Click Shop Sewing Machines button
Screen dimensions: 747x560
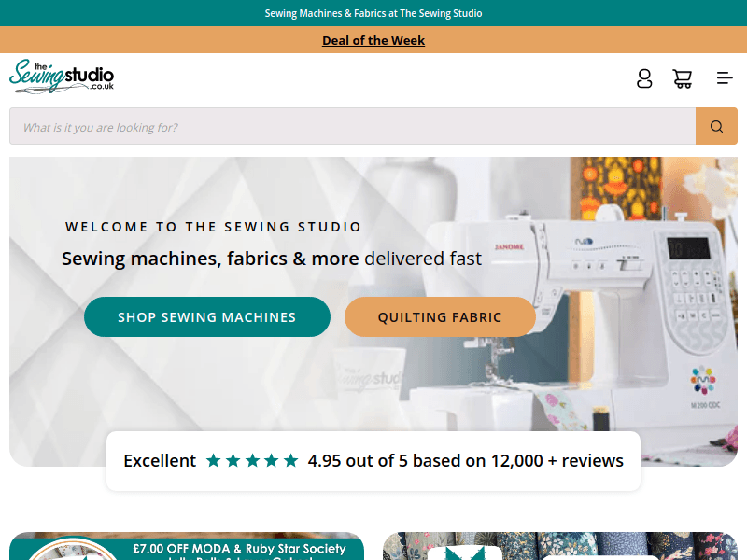click(x=207, y=317)
